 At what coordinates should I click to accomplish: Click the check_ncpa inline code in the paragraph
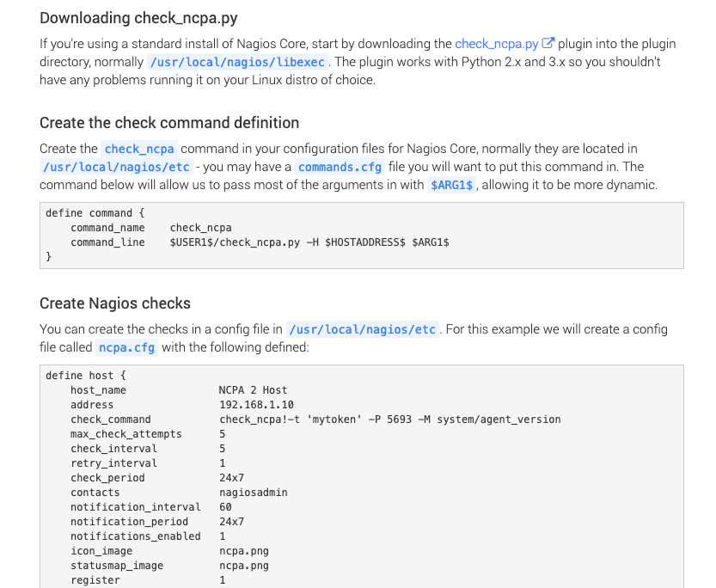click(x=138, y=149)
